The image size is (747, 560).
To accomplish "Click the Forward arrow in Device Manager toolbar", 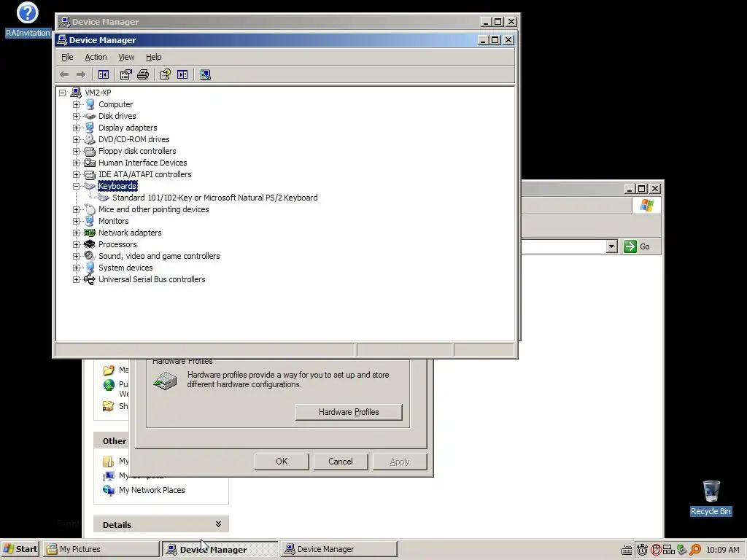I will pyautogui.click(x=81, y=74).
